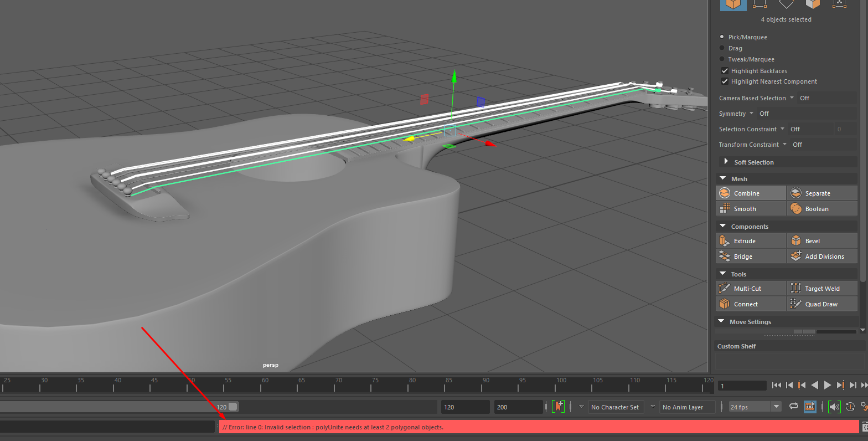Click the command line input field
The image size is (868, 441).
[107, 427]
